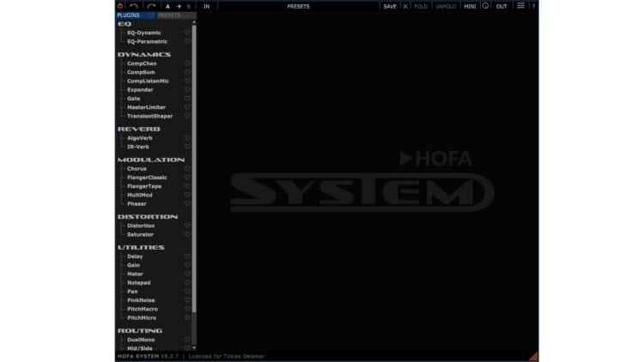Image resolution: width=644 pixels, height=362 pixels.
Task: Favorite Saturator with heart icon
Action: tap(187, 235)
